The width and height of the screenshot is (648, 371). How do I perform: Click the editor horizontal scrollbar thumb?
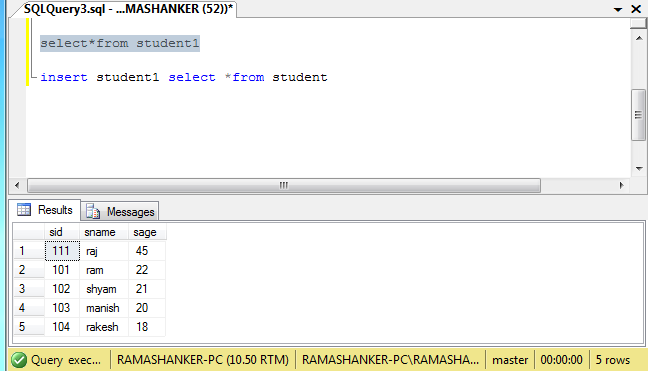(284, 186)
